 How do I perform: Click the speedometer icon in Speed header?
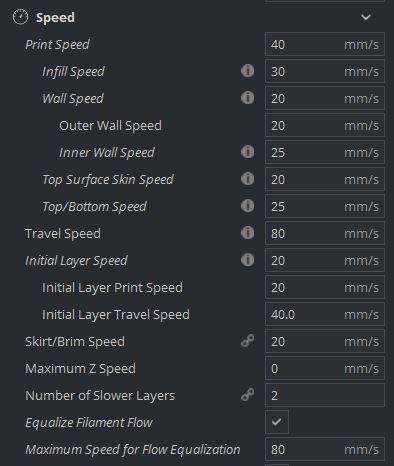[x=20, y=17]
